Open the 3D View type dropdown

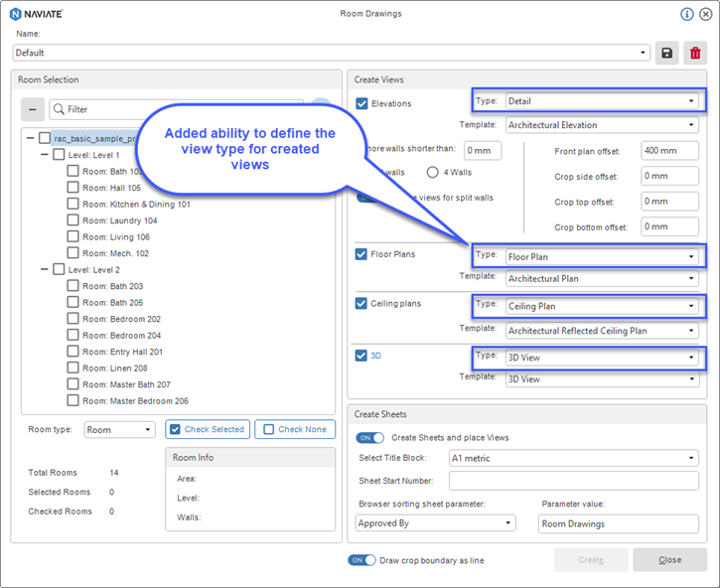602,358
